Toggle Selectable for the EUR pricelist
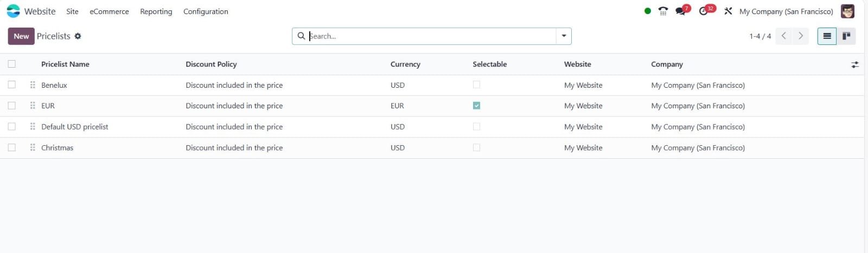The height and width of the screenshot is (253, 868). click(476, 106)
